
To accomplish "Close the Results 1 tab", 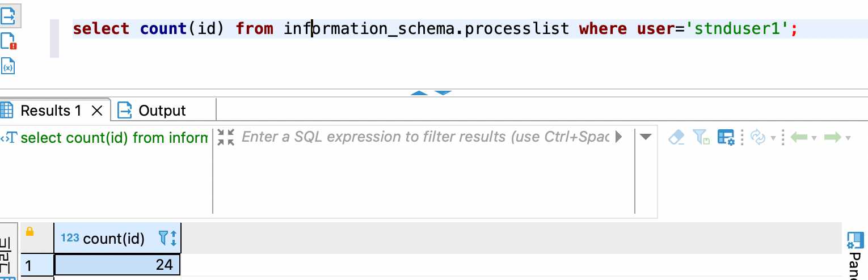I will [97, 111].
